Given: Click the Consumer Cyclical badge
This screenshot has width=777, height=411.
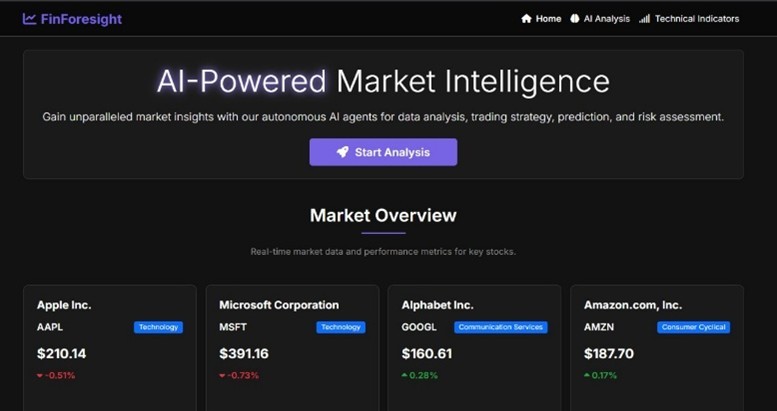Looking at the screenshot, I should coord(694,327).
